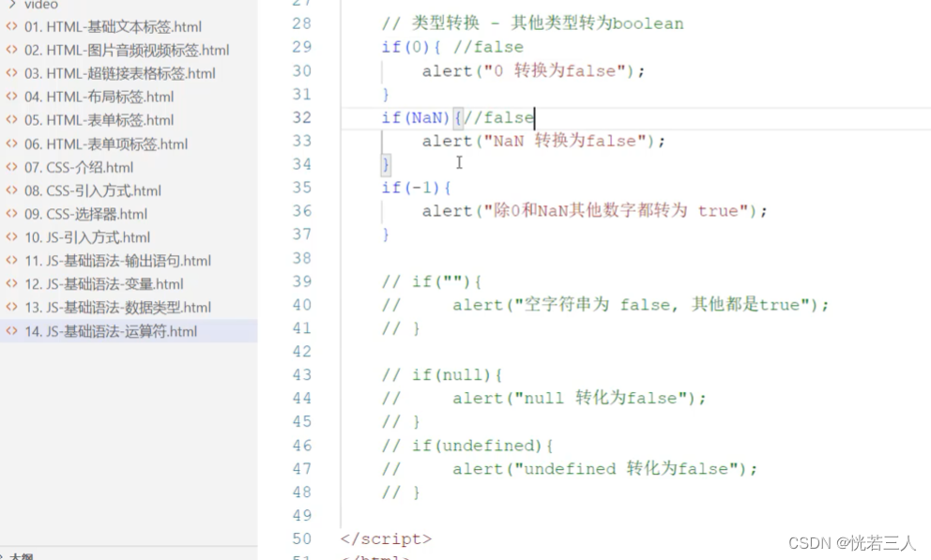The height and width of the screenshot is (560, 931).
Task: Click HTML file icon beside 14. JS-基础语法-运算符
Action: [x=11, y=331]
